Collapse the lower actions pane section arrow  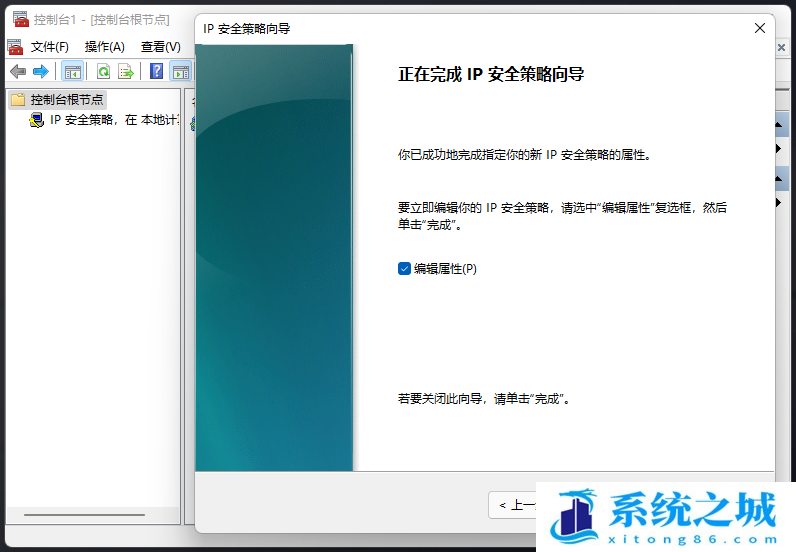pyautogui.click(x=778, y=179)
